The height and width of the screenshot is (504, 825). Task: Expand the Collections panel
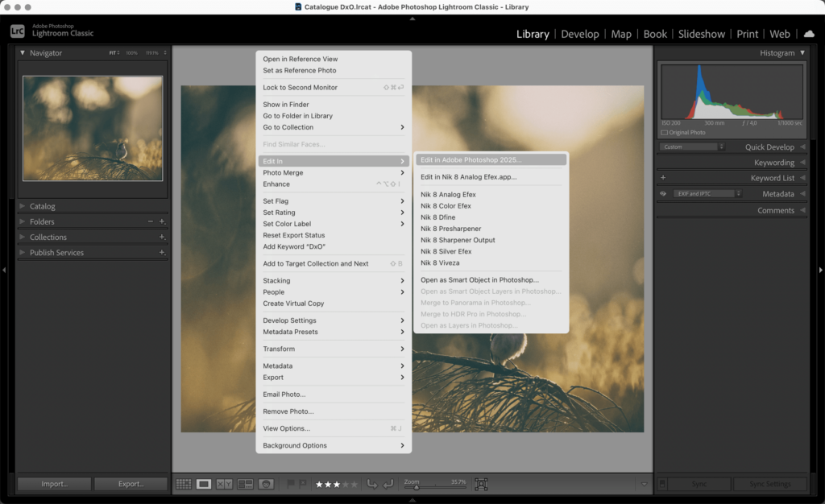tap(23, 237)
